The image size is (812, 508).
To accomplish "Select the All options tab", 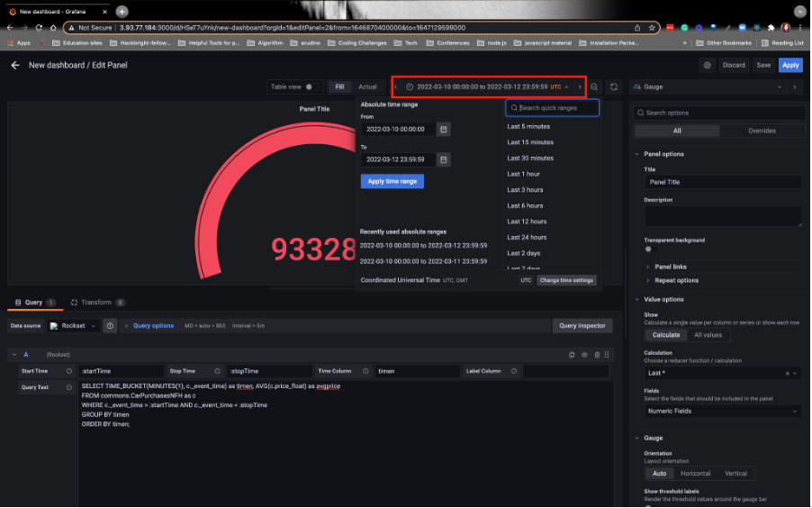I will click(677, 132).
